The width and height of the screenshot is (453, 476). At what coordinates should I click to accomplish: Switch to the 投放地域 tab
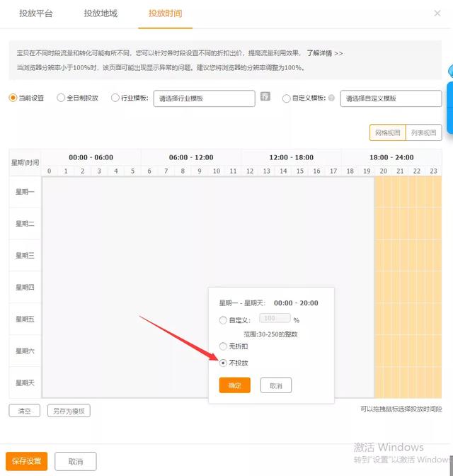[101, 13]
